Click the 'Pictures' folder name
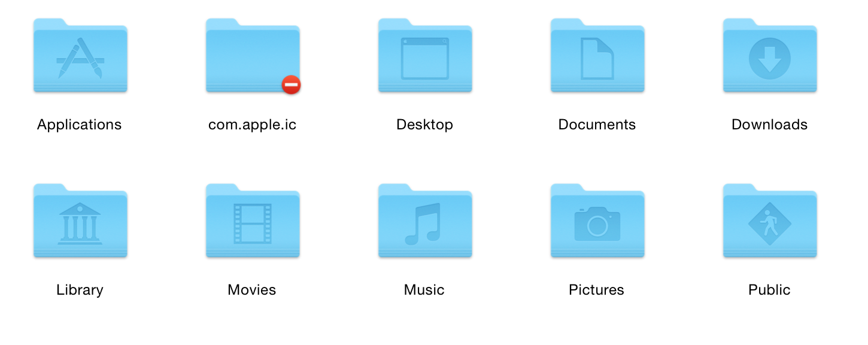The image size is (868, 345). [597, 290]
